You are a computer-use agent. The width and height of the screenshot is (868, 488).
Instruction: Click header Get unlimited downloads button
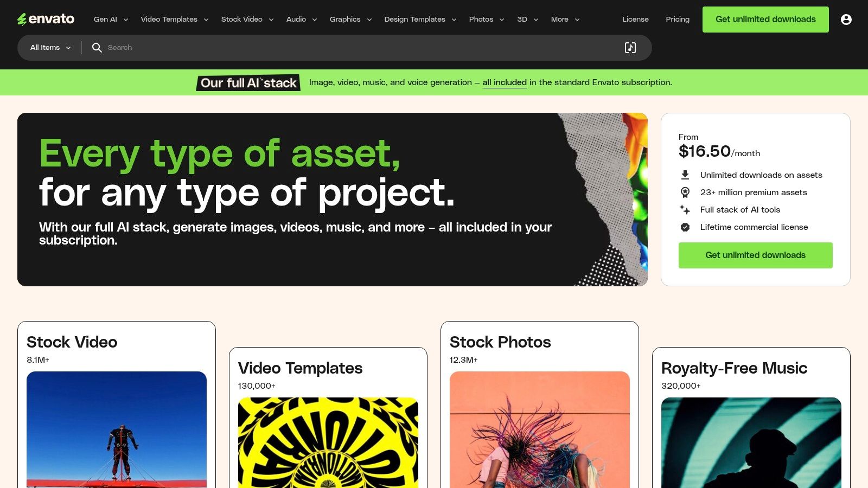tap(765, 20)
